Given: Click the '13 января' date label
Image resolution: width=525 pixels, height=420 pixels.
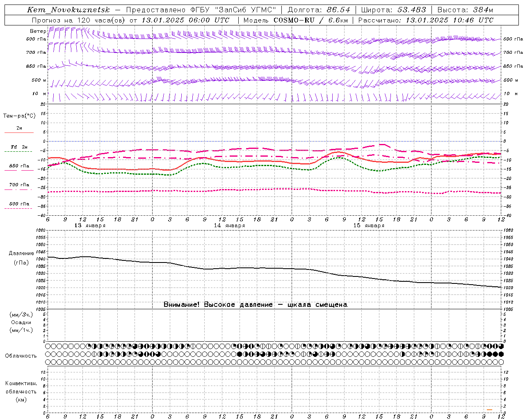Looking at the screenshot, I should point(90,226).
